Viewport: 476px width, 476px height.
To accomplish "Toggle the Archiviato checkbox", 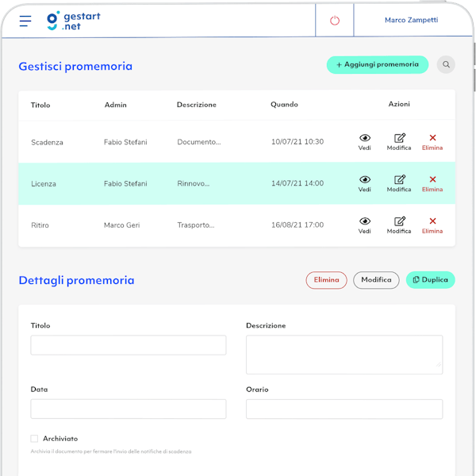I will (x=34, y=439).
